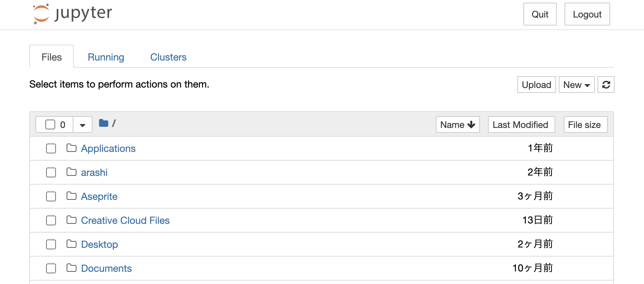Click the folder icon next to Documents
The height and width of the screenshot is (284, 644).
point(71,268)
